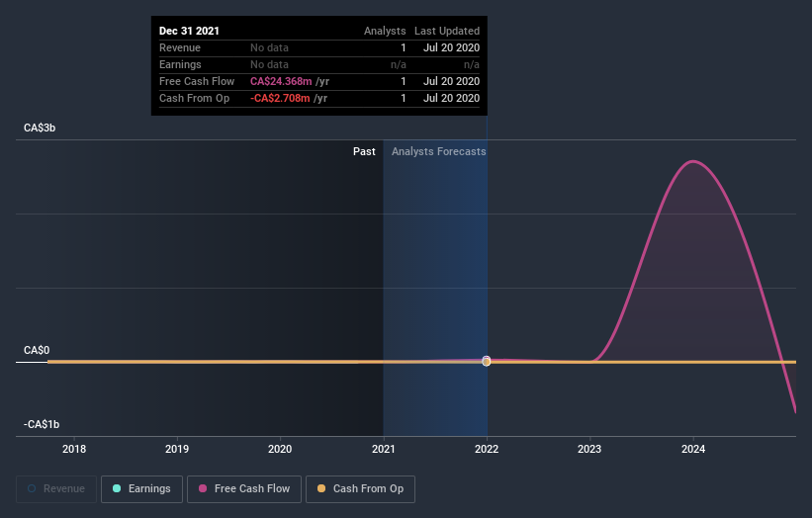Click the data point marker at 2022
Viewport: 812px width, 518px height.
(x=487, y=361)
